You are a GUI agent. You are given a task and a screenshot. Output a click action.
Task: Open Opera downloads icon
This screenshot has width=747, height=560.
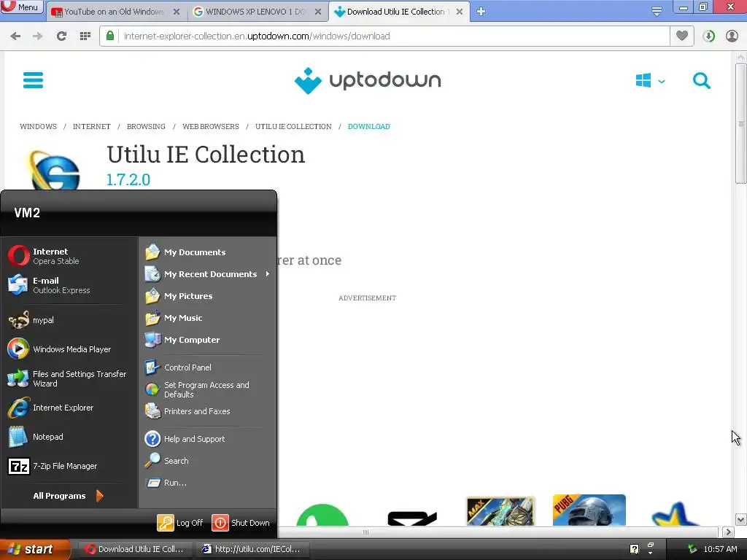(x=708, y=36)
